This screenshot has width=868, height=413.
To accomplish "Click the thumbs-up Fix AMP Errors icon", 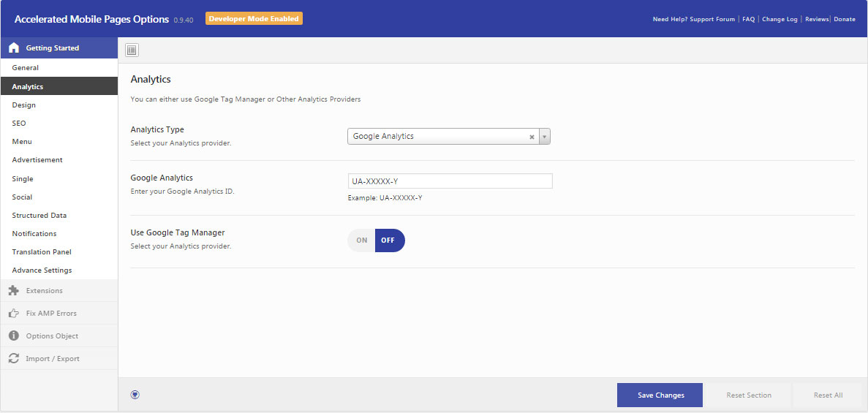I will coord(14,314).
